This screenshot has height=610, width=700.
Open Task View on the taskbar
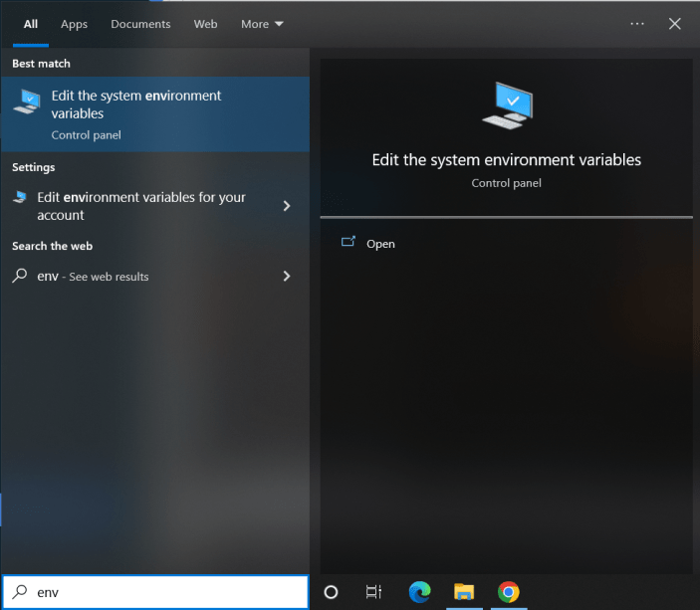click(x=373, y=592)
